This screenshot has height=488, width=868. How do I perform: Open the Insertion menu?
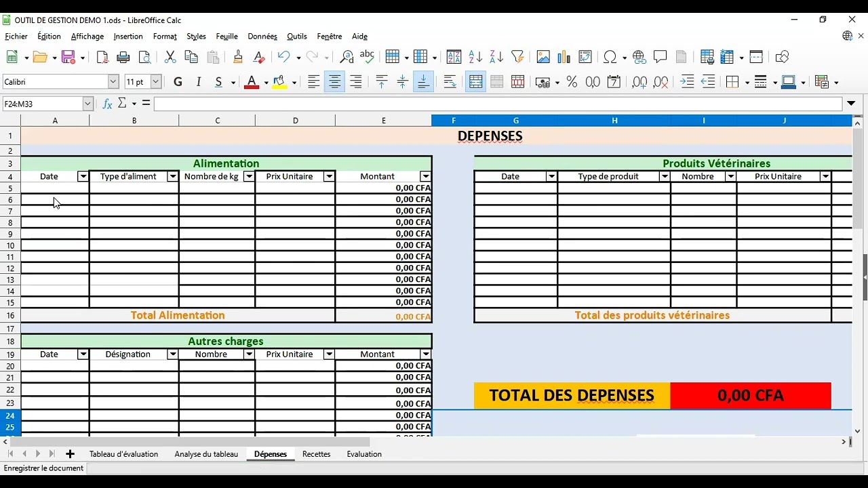click(128, 37)
